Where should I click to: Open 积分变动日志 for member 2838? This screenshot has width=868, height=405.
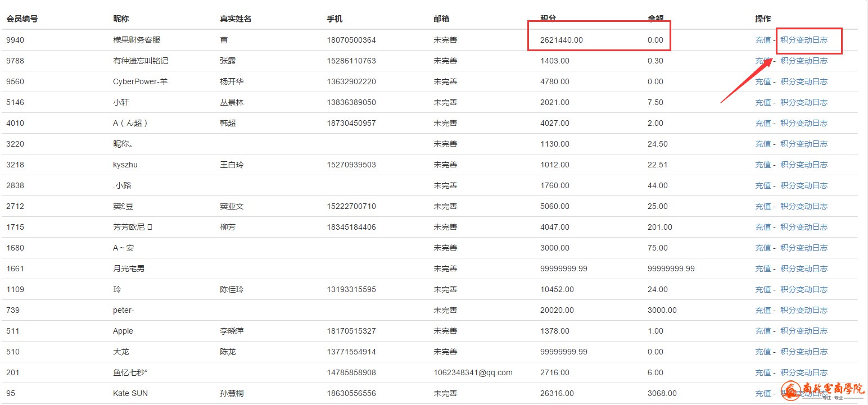804,185
